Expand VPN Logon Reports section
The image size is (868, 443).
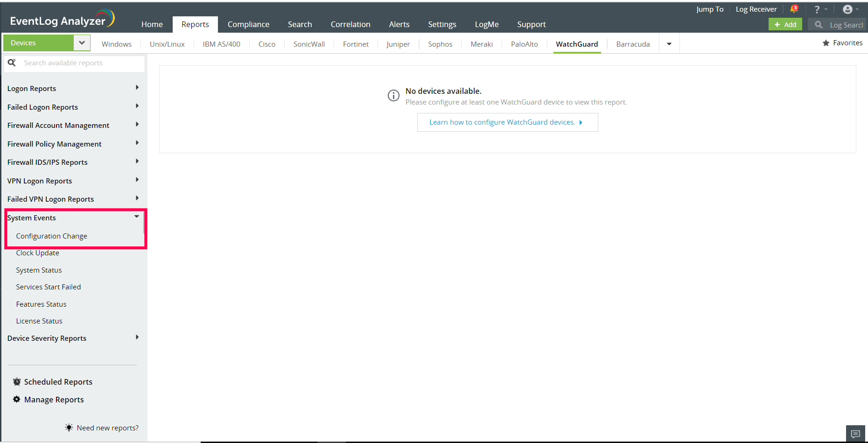pos(137,180)
